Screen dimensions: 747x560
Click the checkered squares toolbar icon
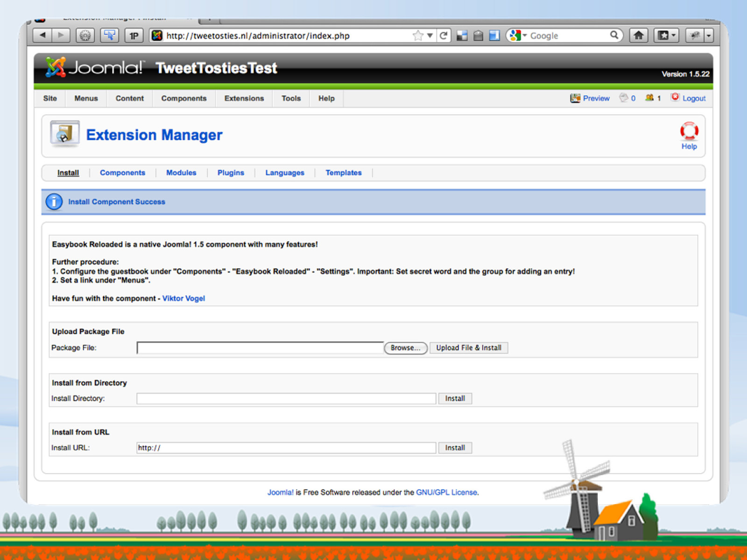(x=462, y=35)
